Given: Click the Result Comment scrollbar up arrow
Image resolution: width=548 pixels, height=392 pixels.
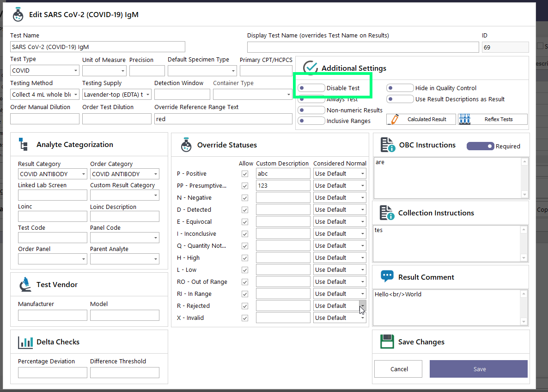Looking at the screenshot, I should click(524, 294).
